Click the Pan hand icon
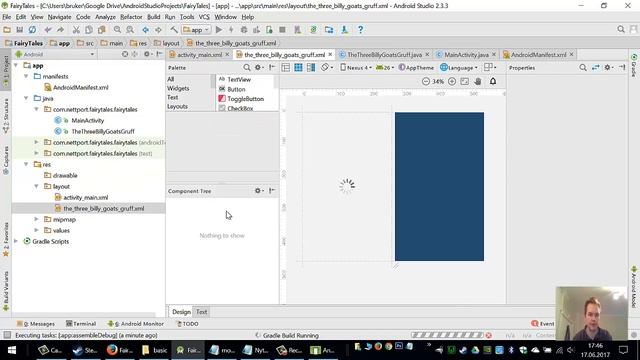The height and width of the screenshot is (360, 640). pos(478,81)
